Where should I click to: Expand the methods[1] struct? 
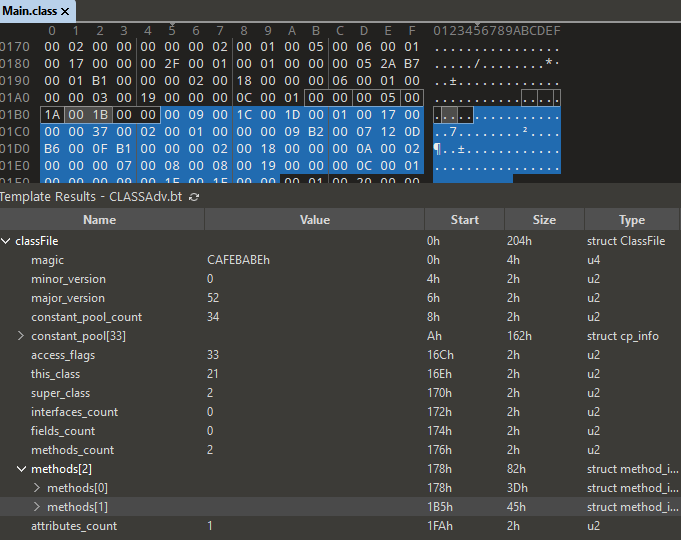(x=37, y=507)
